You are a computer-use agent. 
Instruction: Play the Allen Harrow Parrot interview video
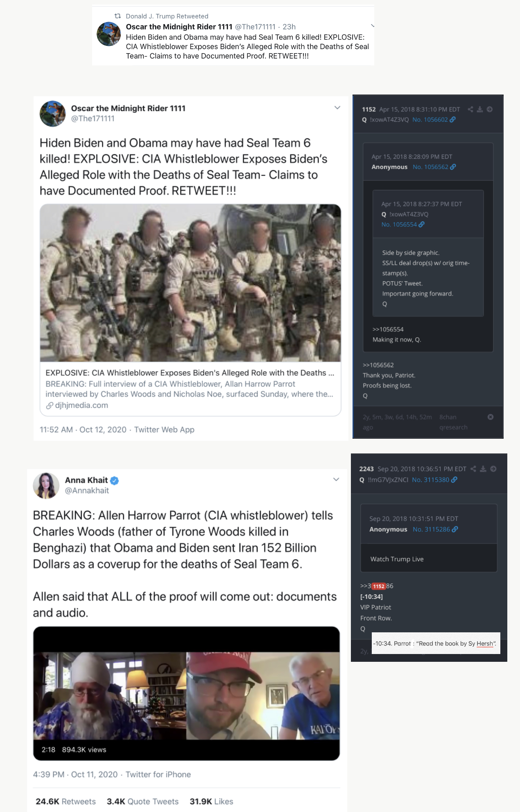tap(186, 693)
